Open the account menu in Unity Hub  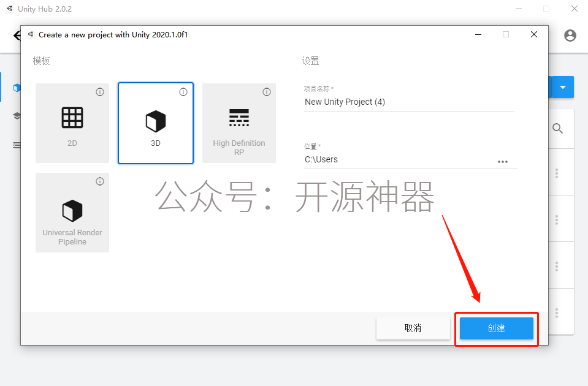[570, 36]
